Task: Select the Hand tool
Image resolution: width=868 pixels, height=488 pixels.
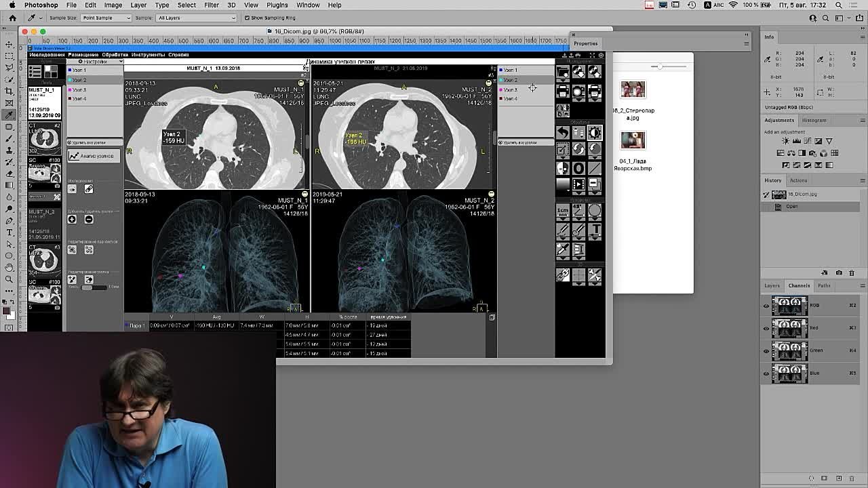Action: pos(9,267)
